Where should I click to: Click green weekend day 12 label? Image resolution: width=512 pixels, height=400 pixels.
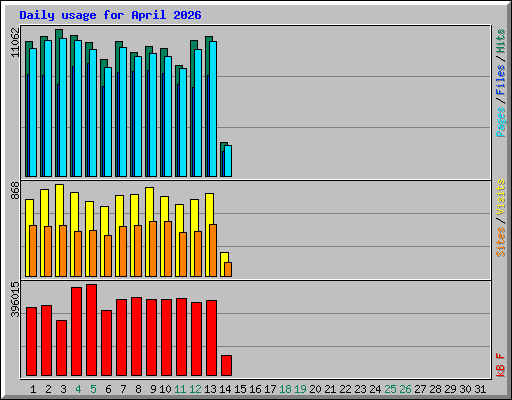coord(195,389)
